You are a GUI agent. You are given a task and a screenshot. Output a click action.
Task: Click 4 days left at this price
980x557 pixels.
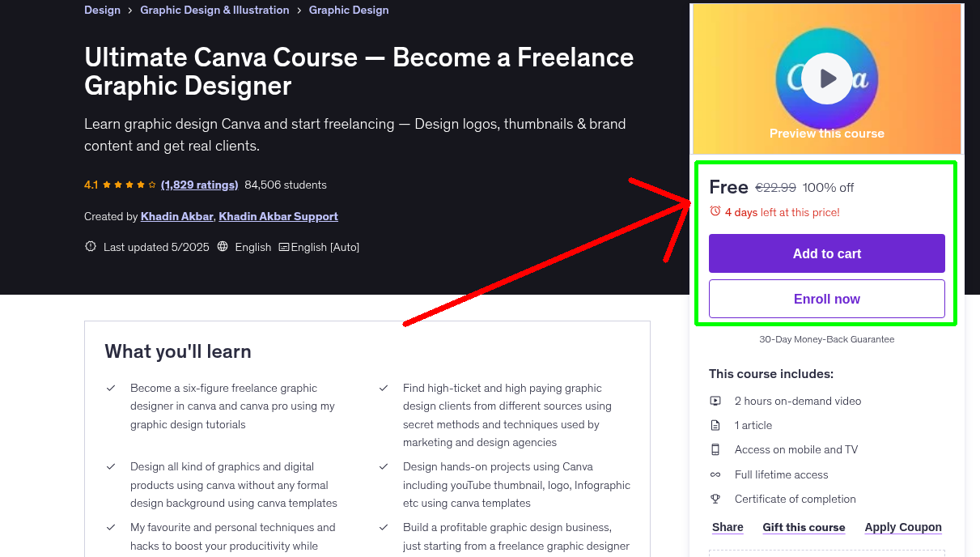tap(783, 212)
